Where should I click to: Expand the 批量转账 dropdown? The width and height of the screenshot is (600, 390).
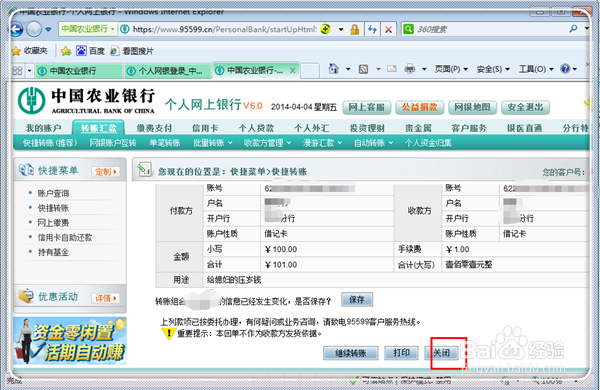pyautogui.click(x=213, y=143)
